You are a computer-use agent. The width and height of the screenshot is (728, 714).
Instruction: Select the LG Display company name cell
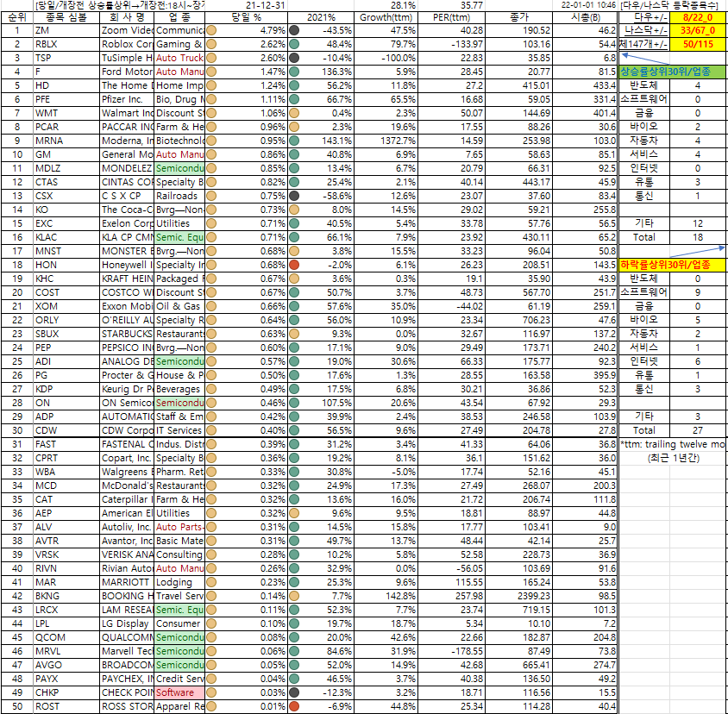(127, 624)
